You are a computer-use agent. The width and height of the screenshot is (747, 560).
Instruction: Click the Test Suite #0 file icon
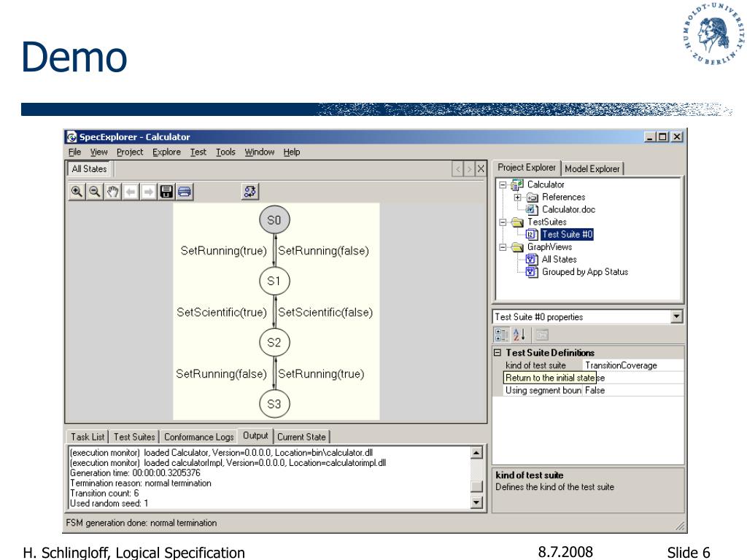532,234
